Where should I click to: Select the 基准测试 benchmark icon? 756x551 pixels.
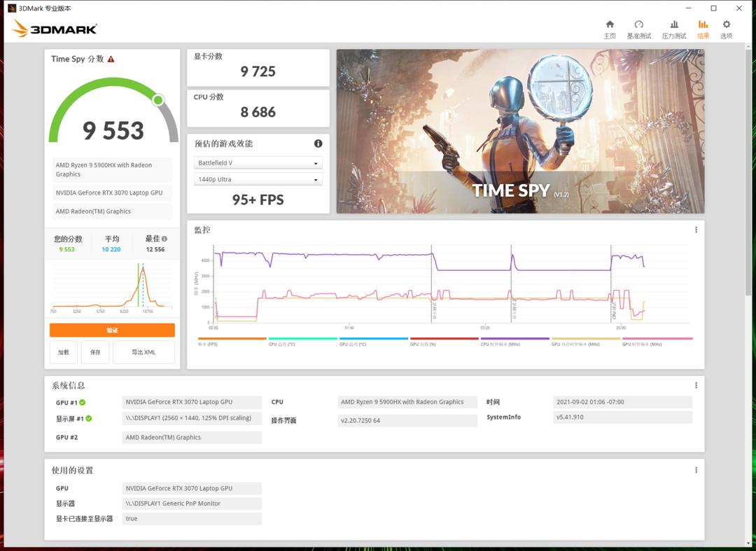click(x=638, y=26)
